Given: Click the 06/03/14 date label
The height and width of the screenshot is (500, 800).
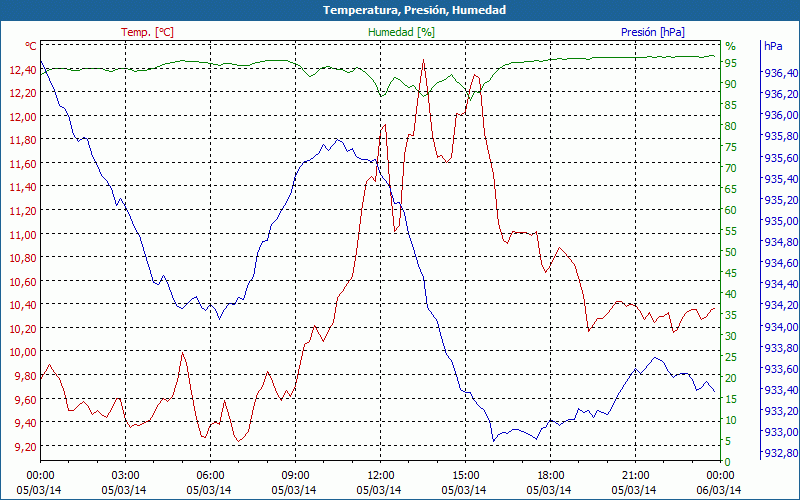Looking at the screenshot, I should [719, 490].
